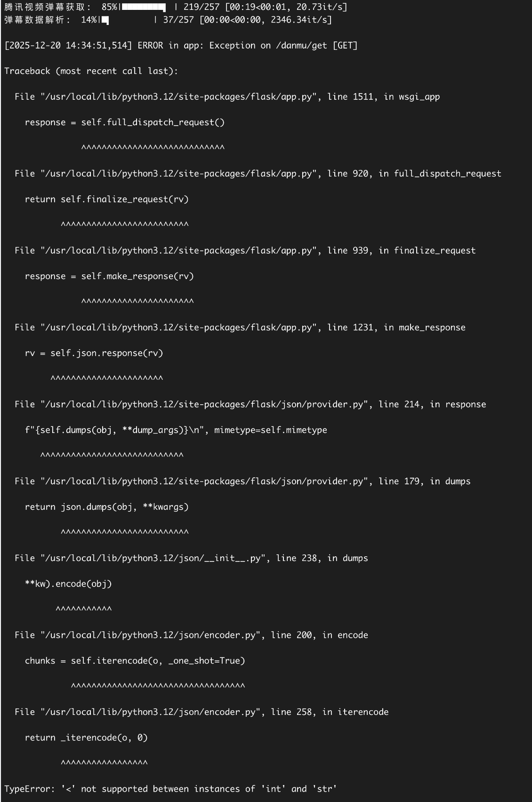Screen dimensions: 532x802
Task: Click the 腾讯视频弹幕获取 progress bar
Action: click(x=144, y=7)
